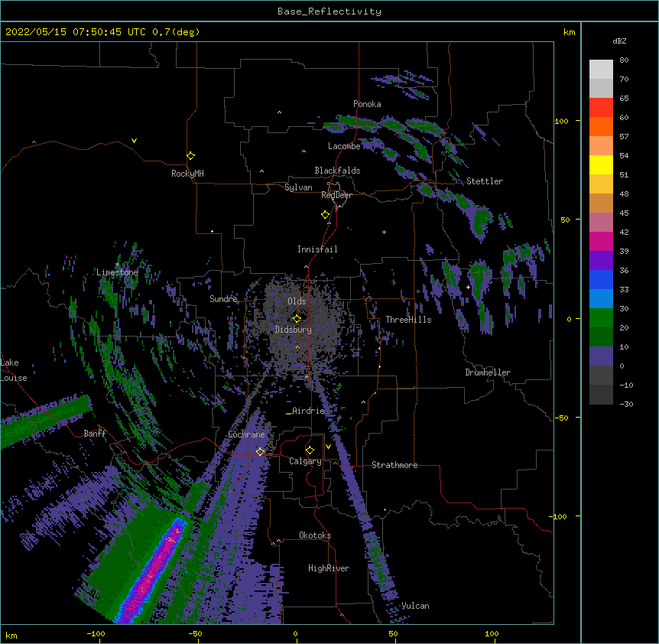The image size is (659, 644).
Task: Click the km unit label at top right
Action: pos(569,32)
